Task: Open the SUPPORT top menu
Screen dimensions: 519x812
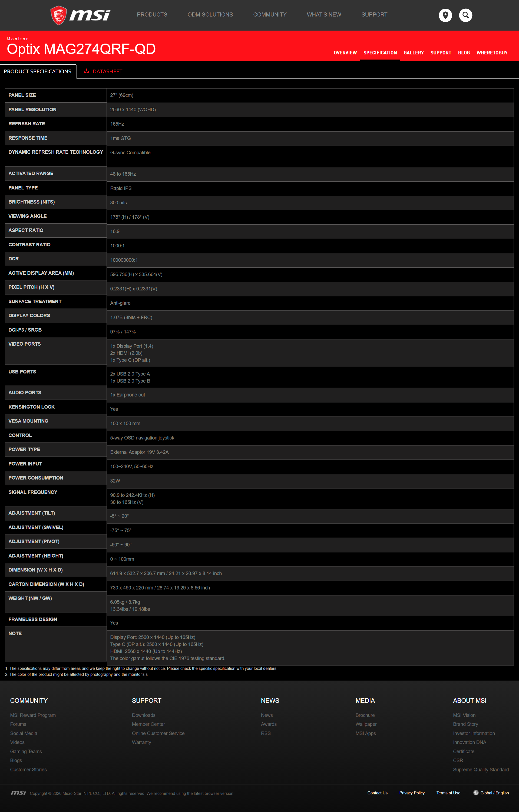Action: click(374, 15)
